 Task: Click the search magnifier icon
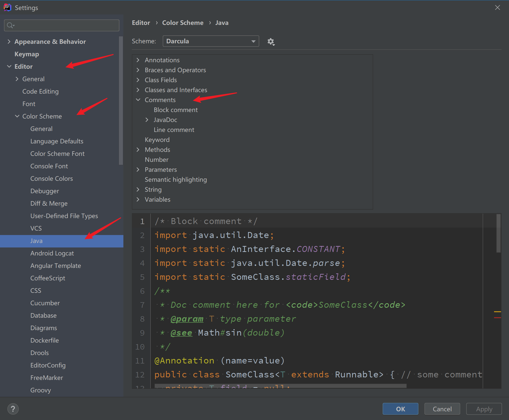[x=10, y=25]
